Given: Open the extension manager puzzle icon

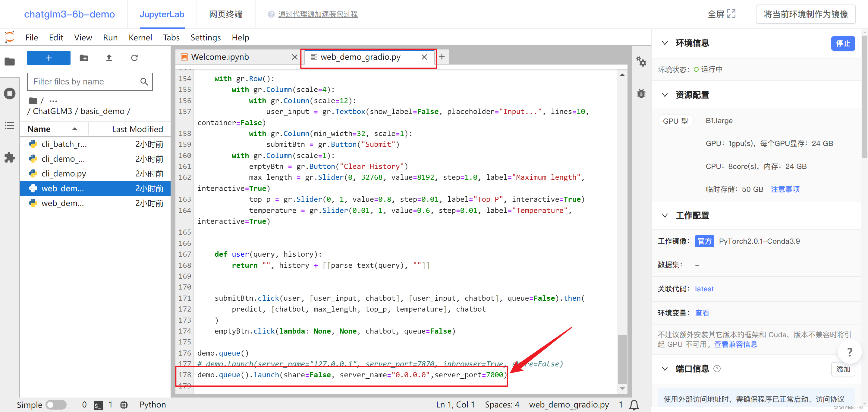Looking at the screenshot, I should coord(9,157).
